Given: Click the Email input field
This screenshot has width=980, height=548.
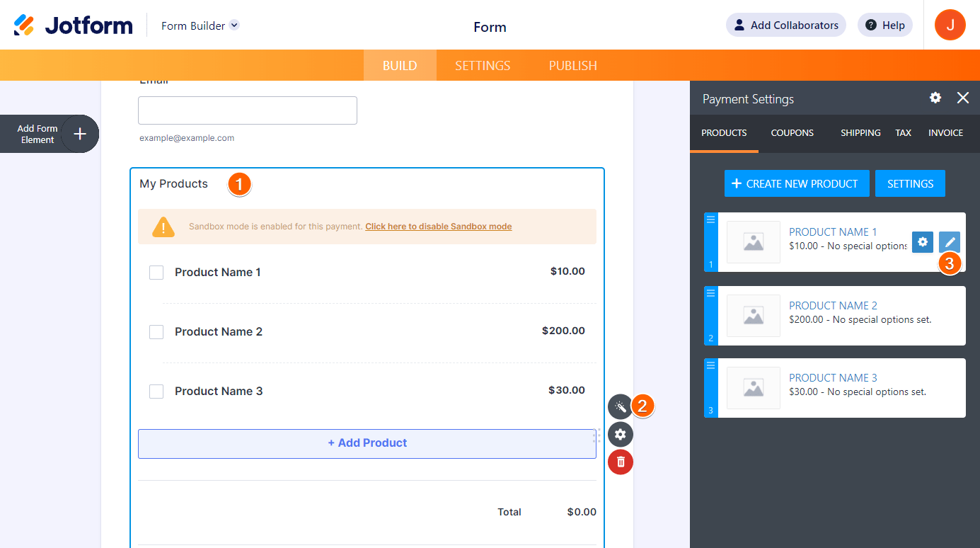Looking at the screenshot, I should click(248, 110).
